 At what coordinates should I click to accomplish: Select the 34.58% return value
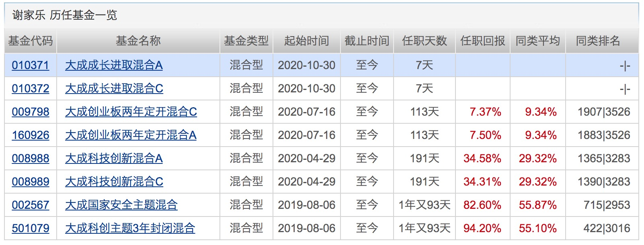[x=482, y=159]
